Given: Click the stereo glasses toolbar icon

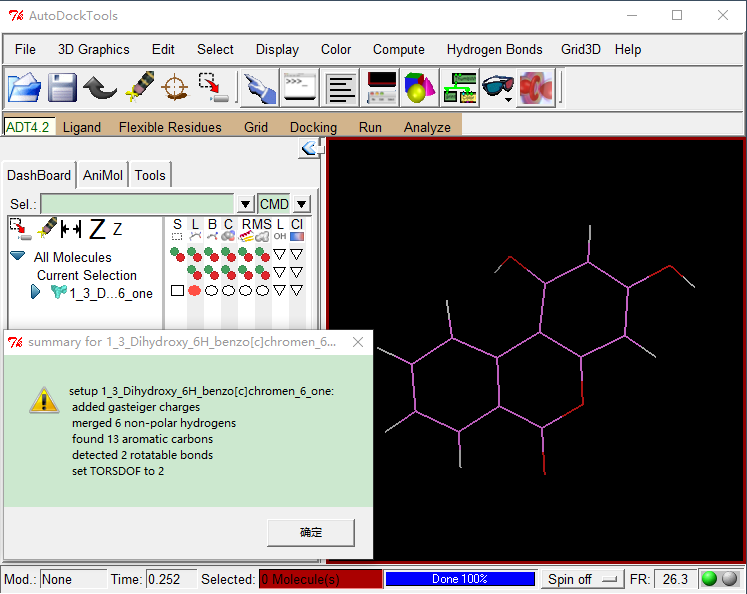Looking at the screenshot, I should coord(497,88).
